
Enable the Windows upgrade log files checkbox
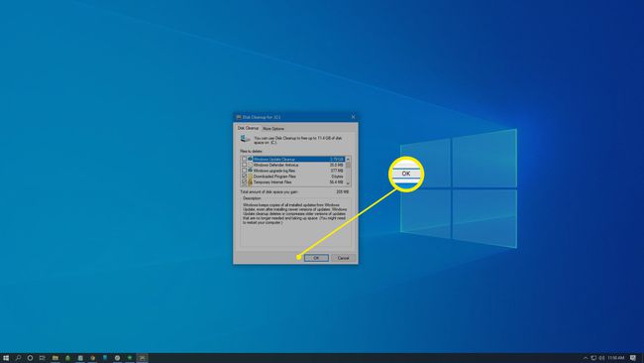pyautogui.click(x=245, y=171)
